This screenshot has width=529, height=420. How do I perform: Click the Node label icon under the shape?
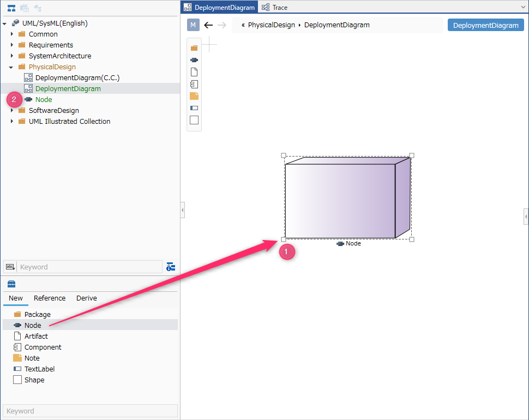click(340, 244)
